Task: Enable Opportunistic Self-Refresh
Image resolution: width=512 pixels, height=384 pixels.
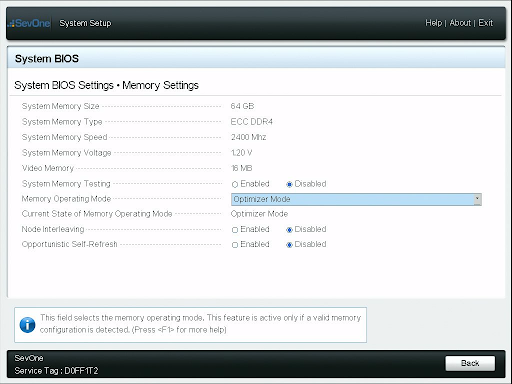Action: pyautogui.click(x=235, y=245)
